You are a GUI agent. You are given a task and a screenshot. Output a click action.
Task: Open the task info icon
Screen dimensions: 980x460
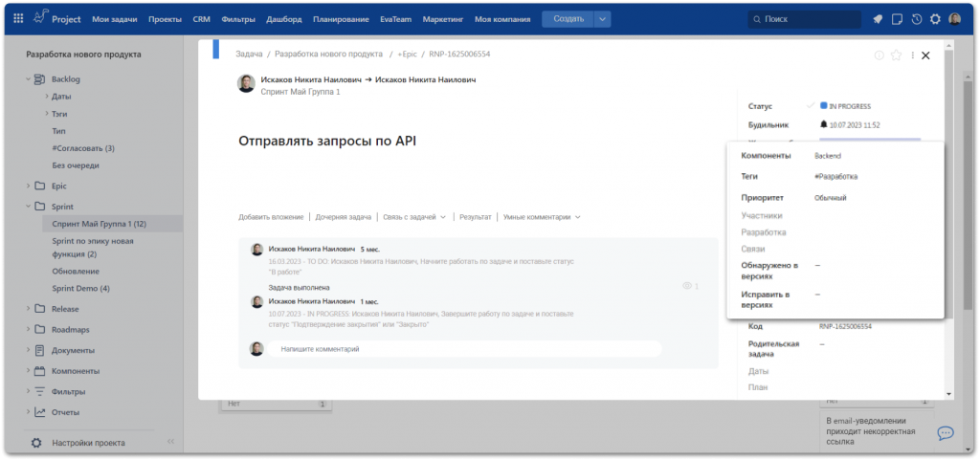pos(879,55)
